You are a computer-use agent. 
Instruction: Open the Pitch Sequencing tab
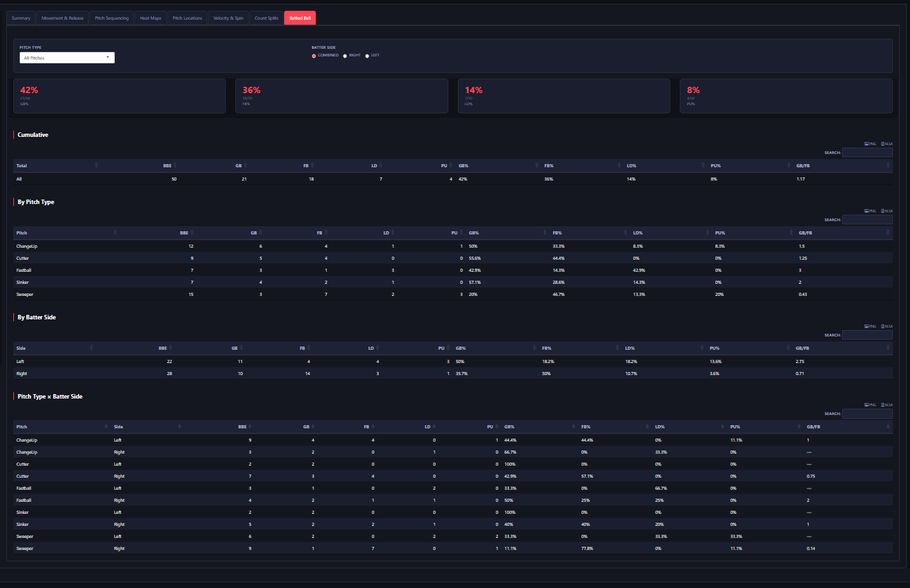click(x=112, y=18)
